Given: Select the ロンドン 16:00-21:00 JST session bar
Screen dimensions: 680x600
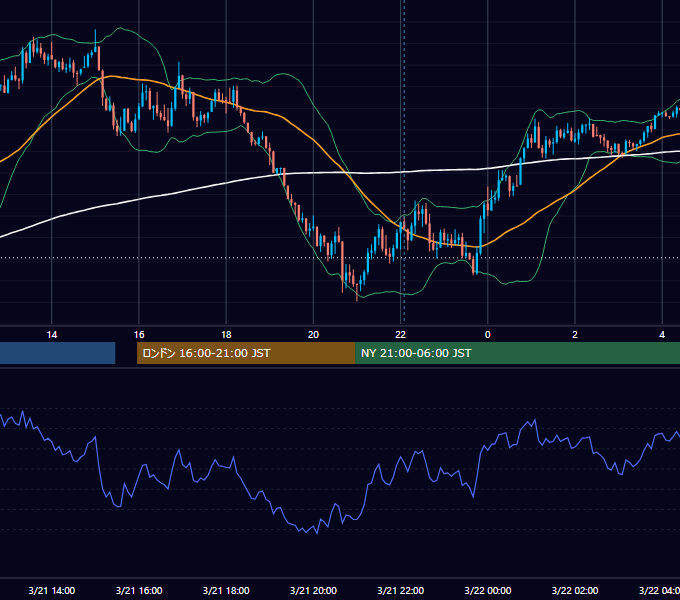Looking at the screenshot, I should click(x=246, y=353).
